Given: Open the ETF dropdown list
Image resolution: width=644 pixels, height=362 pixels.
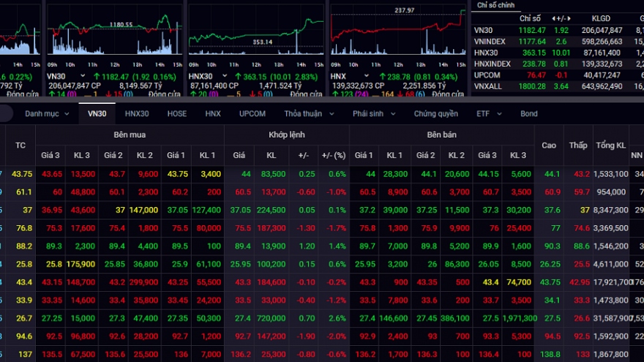Looking at the screenshot, I should pyautogui.click(x=487, y=114).
